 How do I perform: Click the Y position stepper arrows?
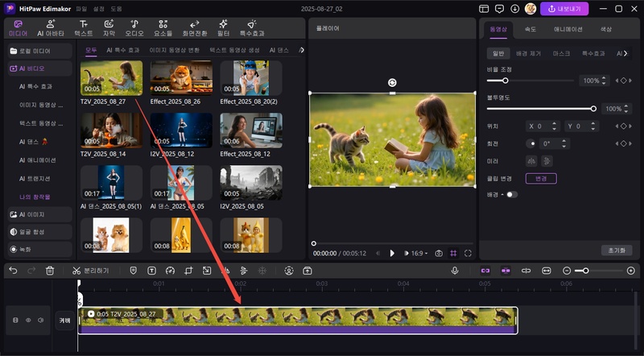(x=592, y=126)
